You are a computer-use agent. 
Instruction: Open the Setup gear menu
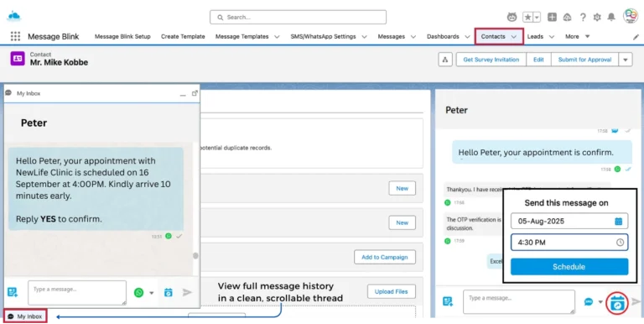click(597, 17)
